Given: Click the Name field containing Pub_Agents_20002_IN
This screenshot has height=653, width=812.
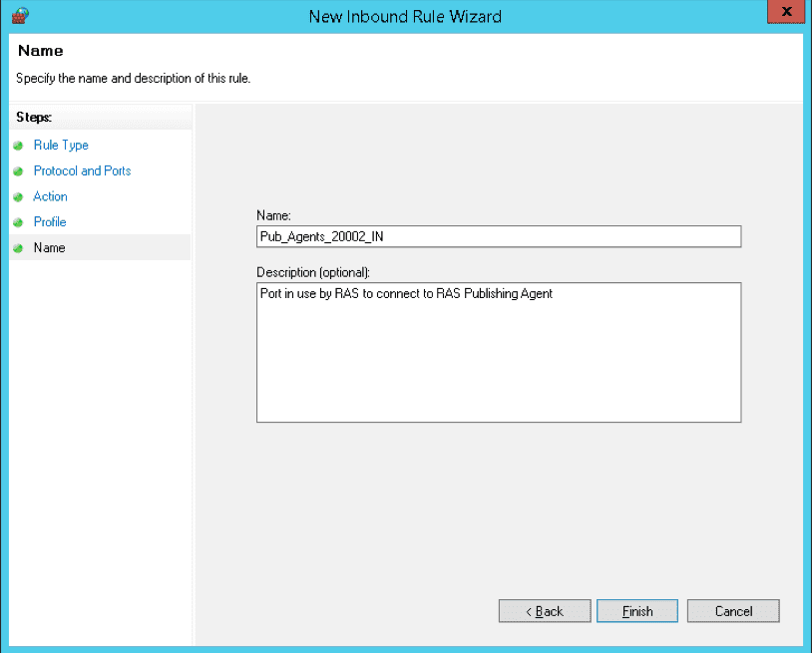Looking at the screenshot, I should pos(499,236).
